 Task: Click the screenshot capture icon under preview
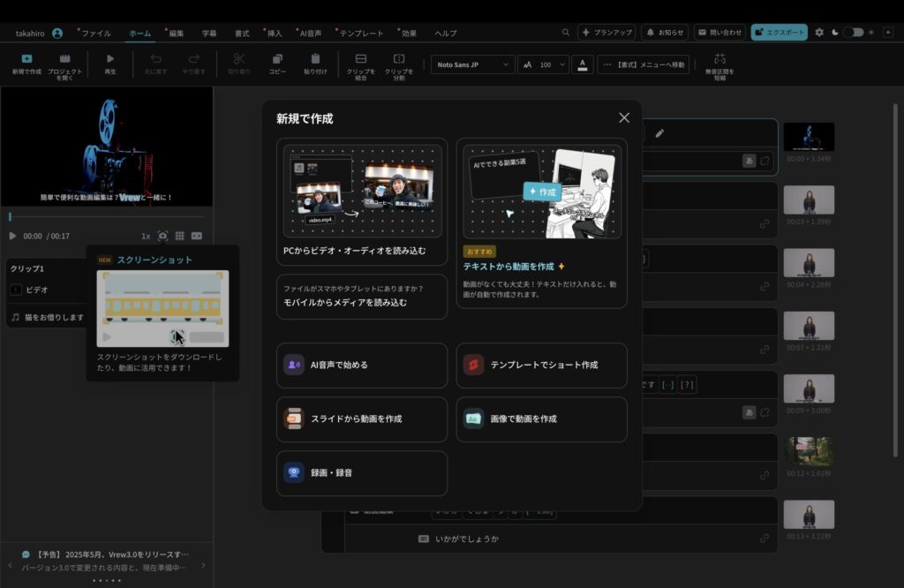click(162, 236)
